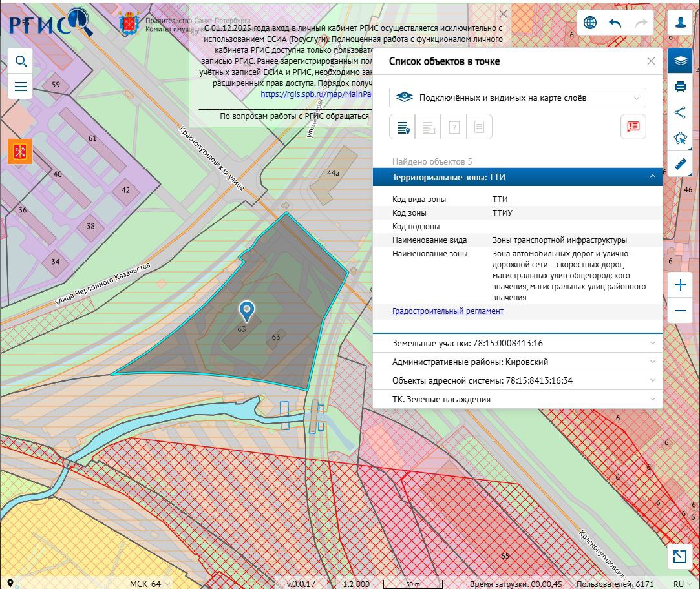Screen dimensions: 700x589
Task: Zoom in on the map
Action: [x=680, y=285]
